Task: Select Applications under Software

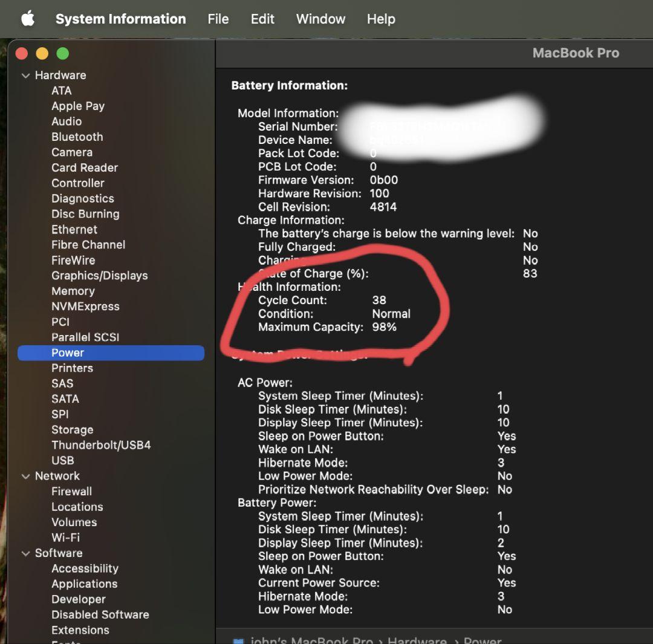Action: [x=85, y=584]
